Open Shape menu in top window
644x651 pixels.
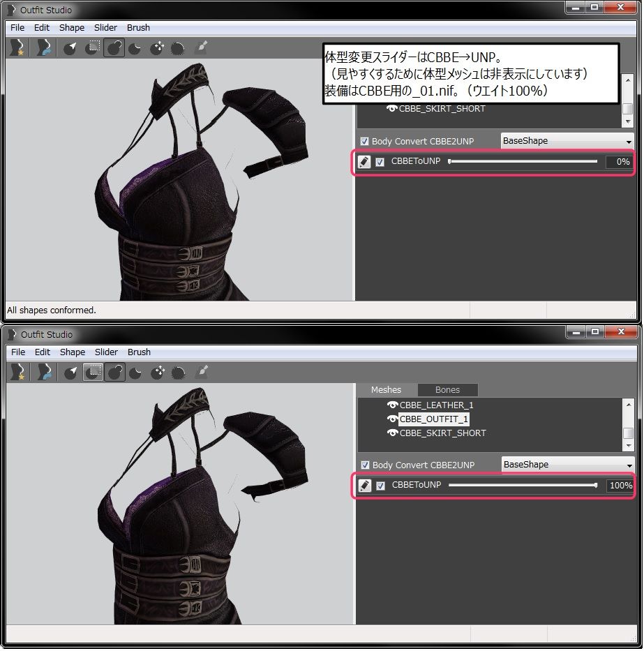pyautogui.click(x=72, y=28)
